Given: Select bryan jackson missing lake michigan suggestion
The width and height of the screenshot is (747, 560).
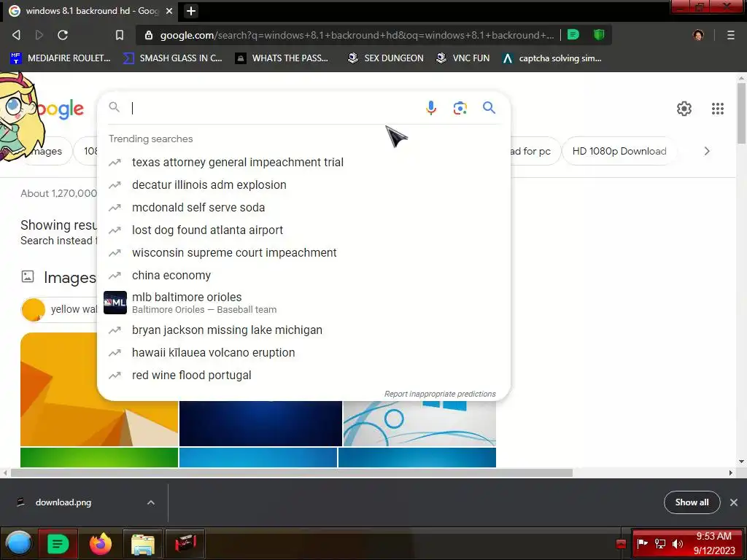Looking at the screenshot, I should coord(303,330).
